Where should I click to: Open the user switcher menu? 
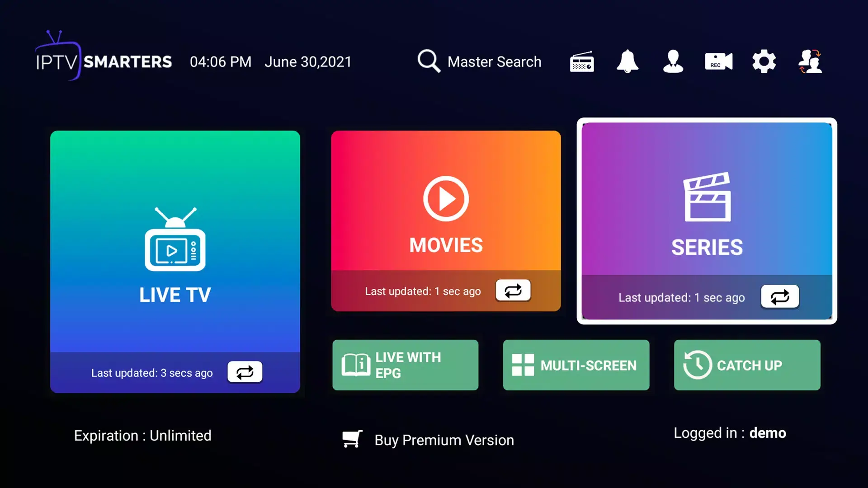click(x=810, y=61)
